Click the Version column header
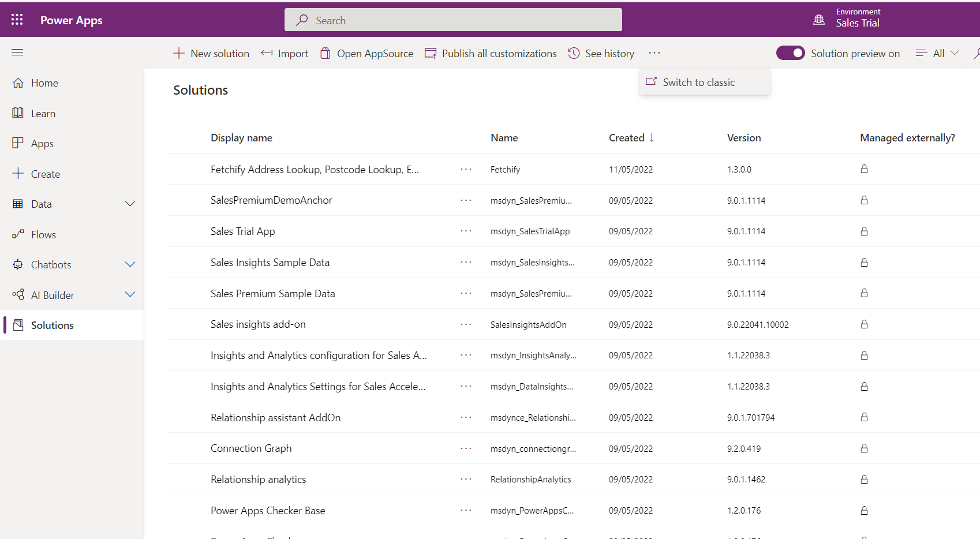Screen dimensions: 980x539 [744, 138]
